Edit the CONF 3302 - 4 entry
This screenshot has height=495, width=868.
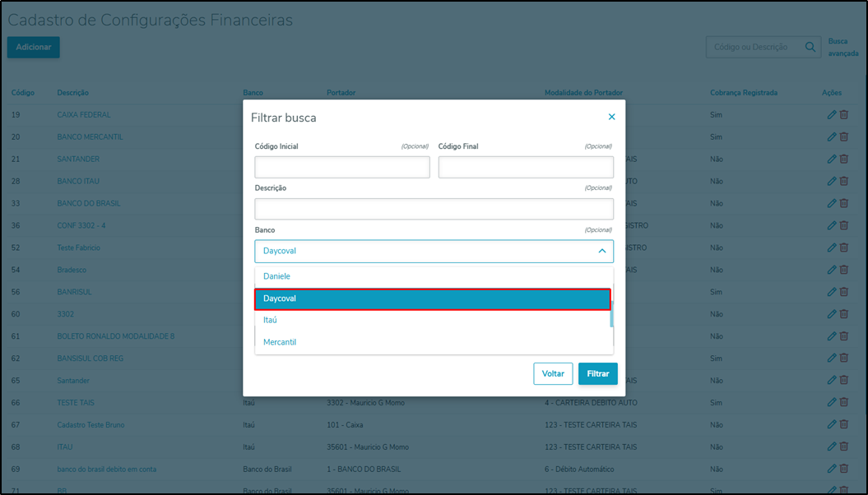point(832,225)
